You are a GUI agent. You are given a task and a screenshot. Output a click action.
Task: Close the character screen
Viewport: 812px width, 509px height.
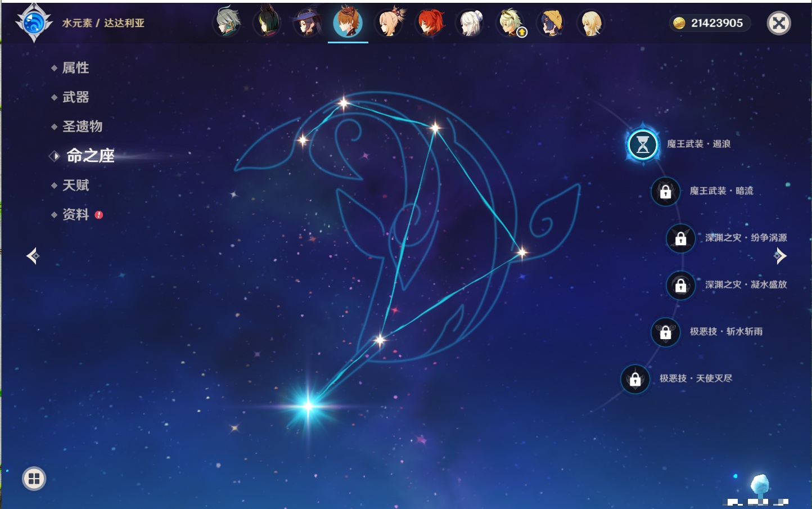coord(779,23)
